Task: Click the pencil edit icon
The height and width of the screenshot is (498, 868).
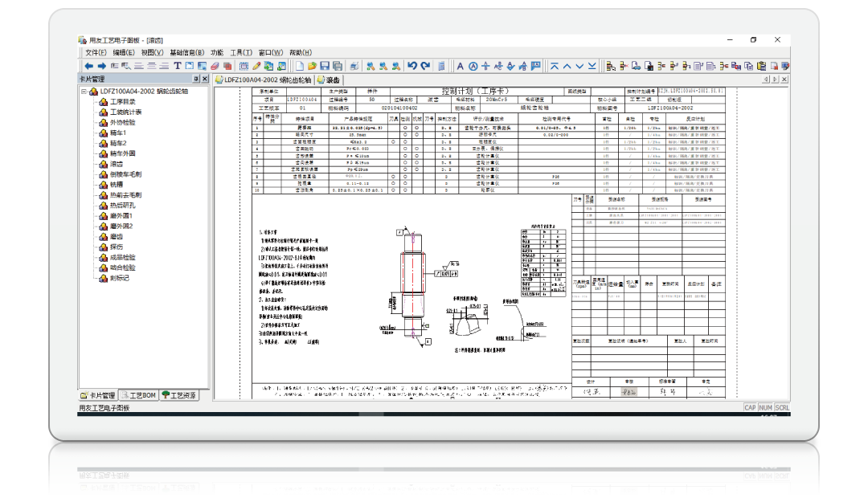Action: [x=256, y=67]
